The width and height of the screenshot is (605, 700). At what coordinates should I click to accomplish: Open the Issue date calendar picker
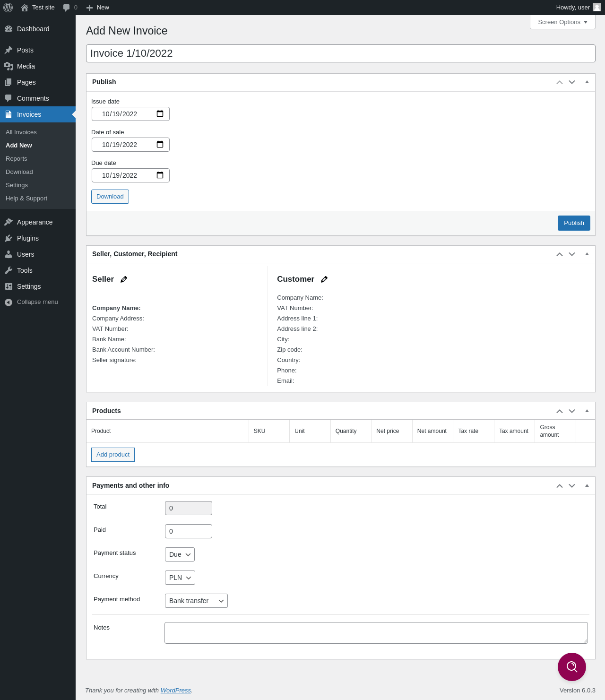pos(160,114)
